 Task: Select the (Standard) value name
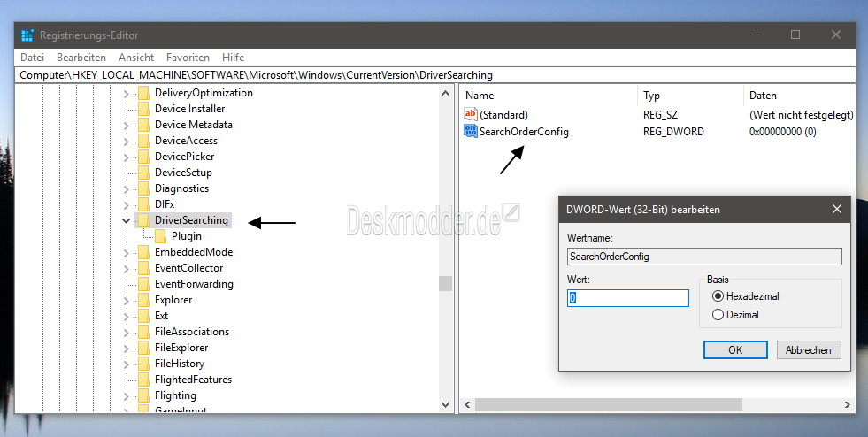click(x=503, y=115)
